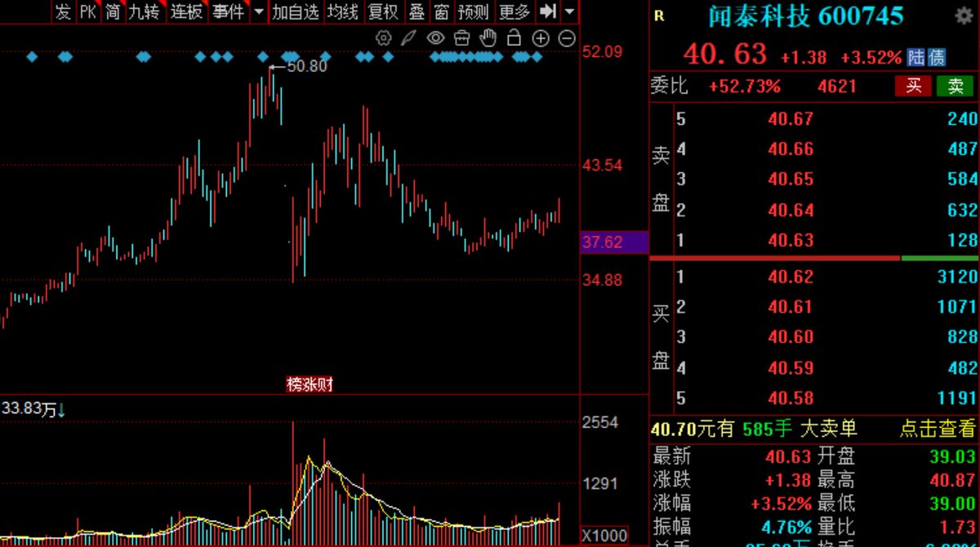Zoom in with the plus icon
This screenshot has height=547, width=980.
point(540,38)
